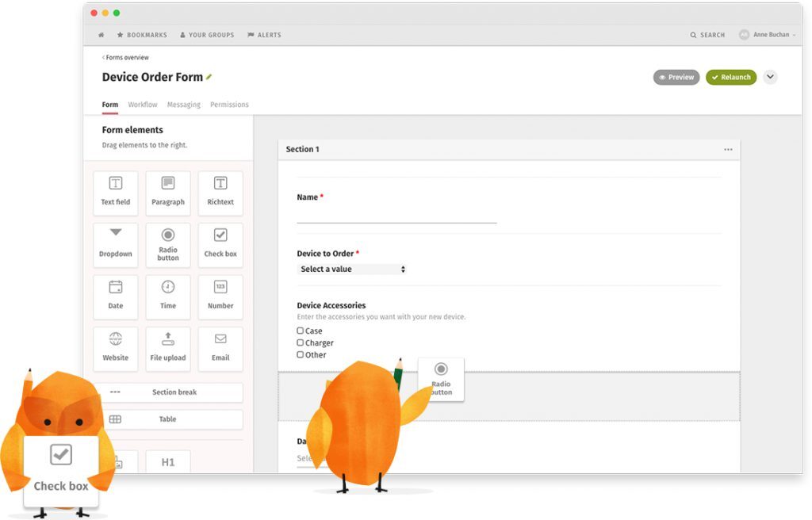Select the File upload element

168,349
